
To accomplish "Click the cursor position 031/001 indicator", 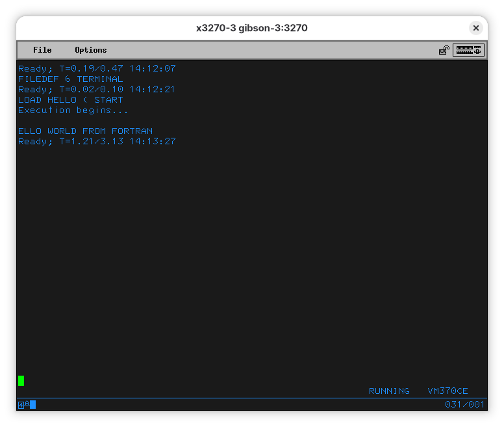I will (x=464, y=404).
